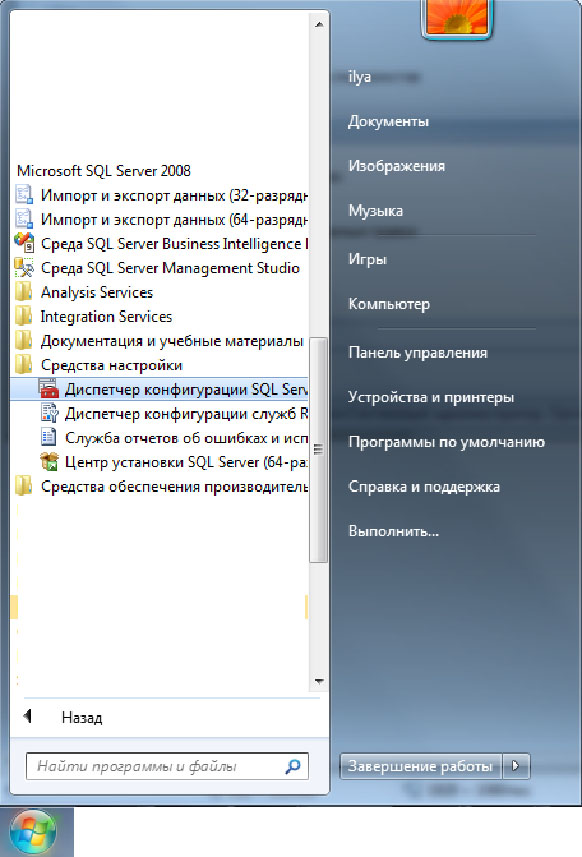Open the error reporting service icon
This screenshot has height=857, width=582.
coord(49,437)
